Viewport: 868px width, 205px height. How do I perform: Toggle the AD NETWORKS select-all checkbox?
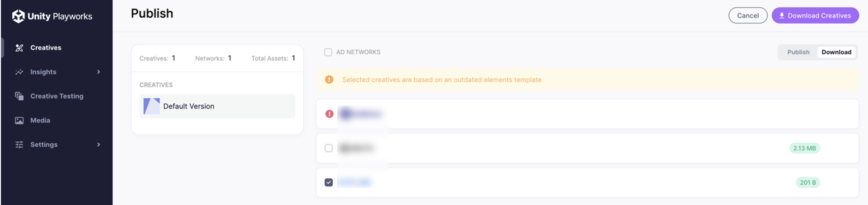coord(328,52)
